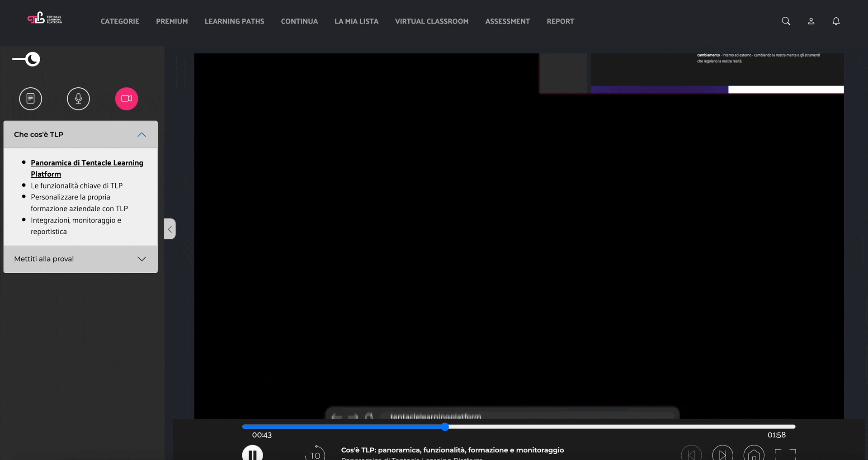
Task: Open the notifications bell
Action: pos(836,21)
